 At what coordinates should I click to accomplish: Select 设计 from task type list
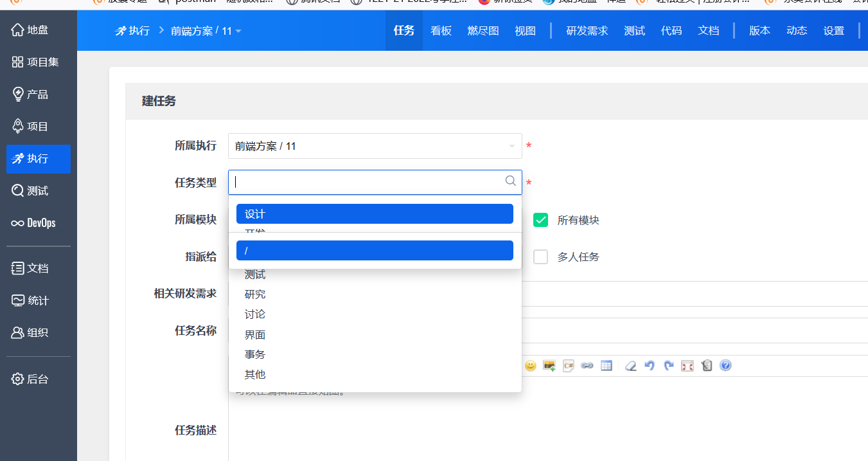[x=375, y=214]
